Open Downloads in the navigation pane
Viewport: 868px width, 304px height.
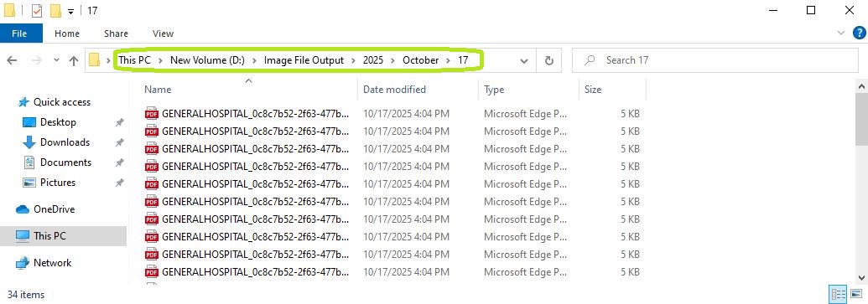(65, 142)
